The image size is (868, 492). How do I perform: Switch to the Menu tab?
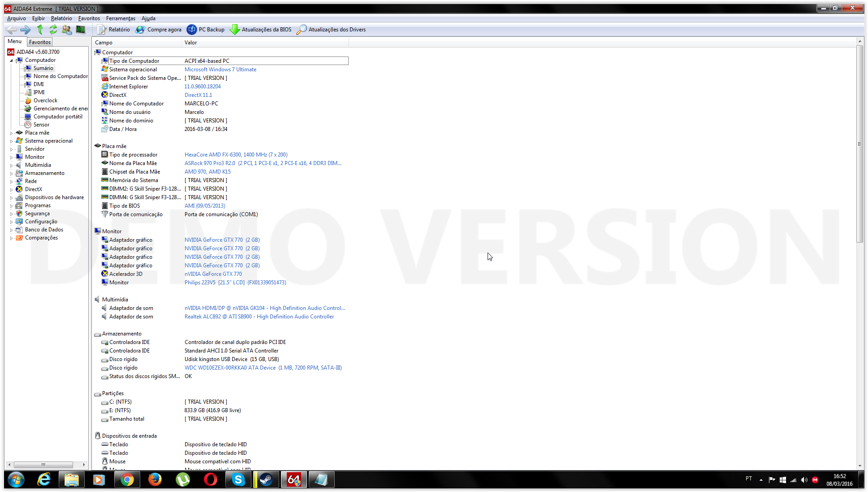pos(15,41)
